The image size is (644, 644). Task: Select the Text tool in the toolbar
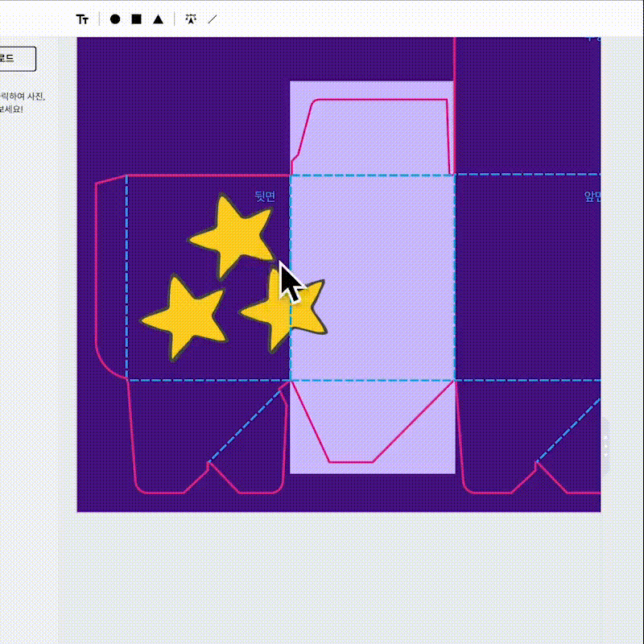[x=82, y=19]
